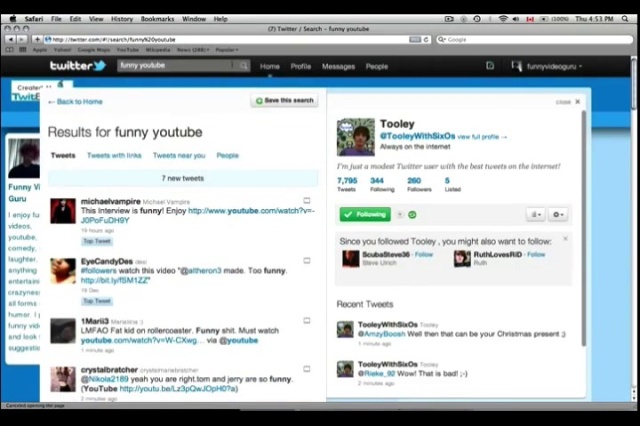Click the reply icon on EyeCandyDes tweet
The image size is (640, 426).
tap(307, 260)
